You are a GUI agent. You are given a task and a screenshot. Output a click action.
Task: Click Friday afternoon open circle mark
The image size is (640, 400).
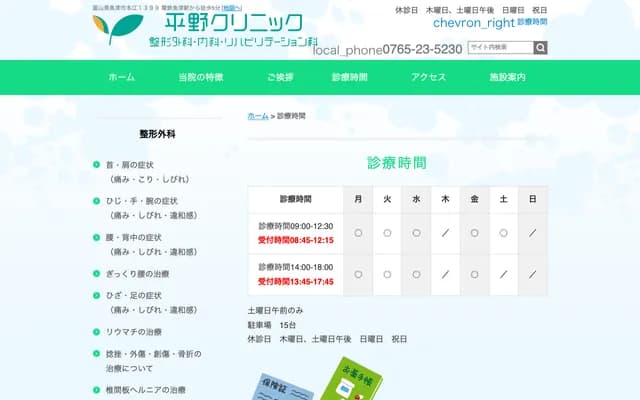coord(474,275)
